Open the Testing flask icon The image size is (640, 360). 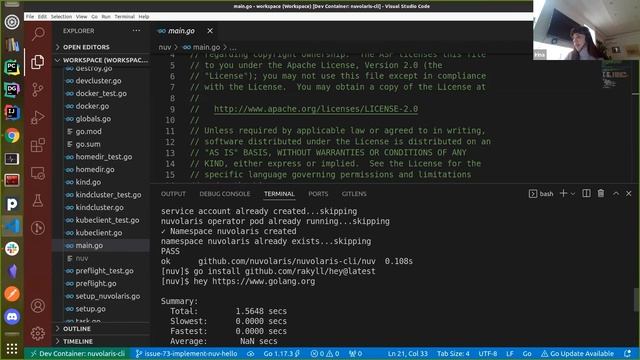tap(38, 200)
